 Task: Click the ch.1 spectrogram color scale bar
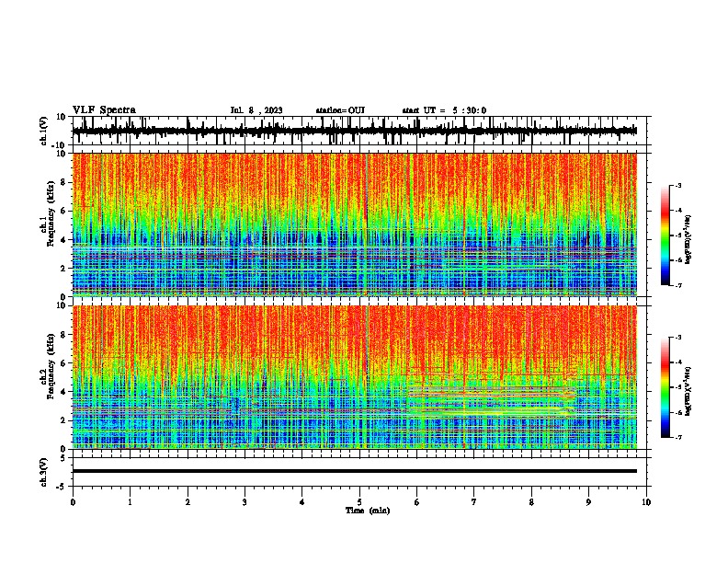click(665, 236)
